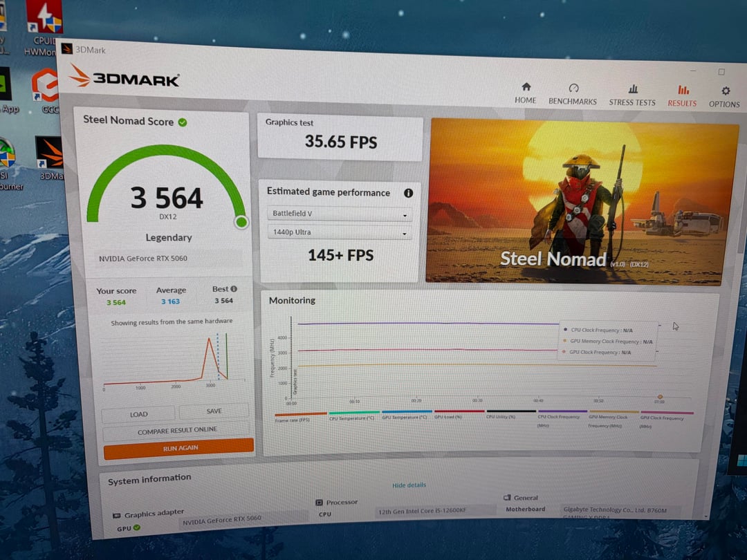Click the marker at the timeline end
Screen dimensions: 747x560
click(x=660, y=398)
